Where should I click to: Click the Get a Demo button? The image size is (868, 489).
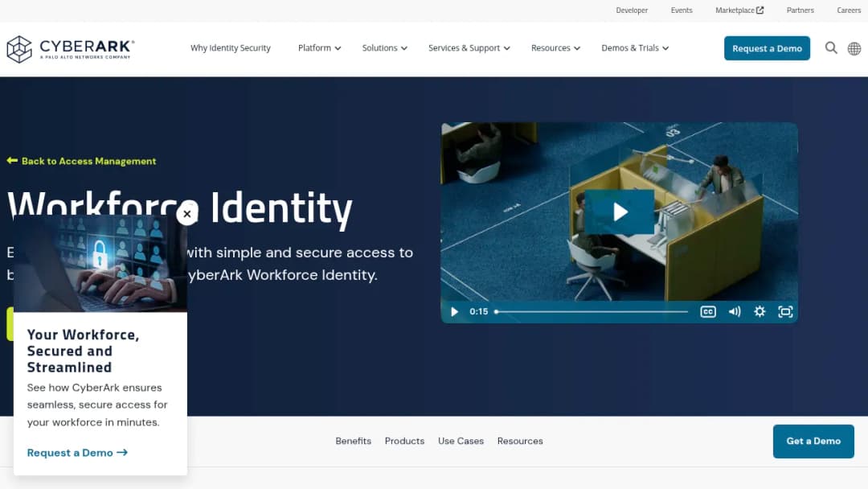813,442
